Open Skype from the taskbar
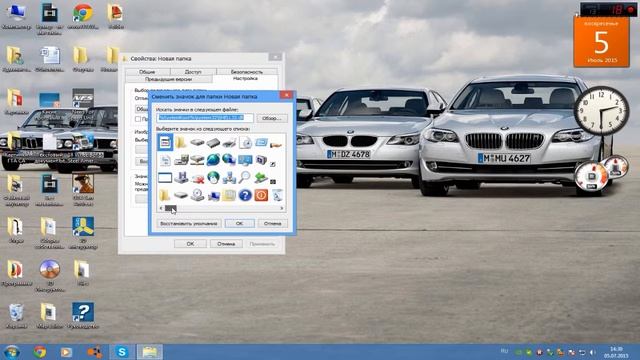The width and height of the screenshot is (640, 360). click(x=122, y=351)
